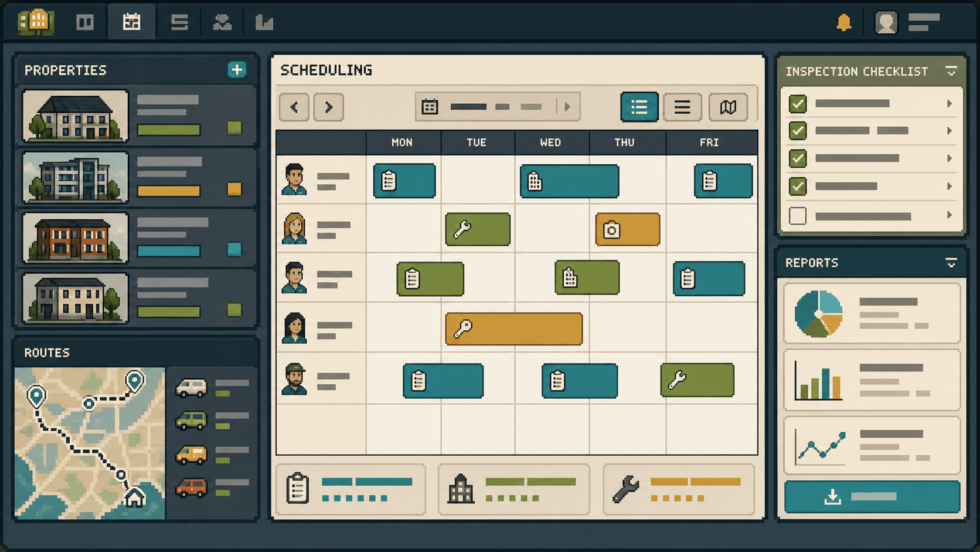Open the dashboard columns tab
This screenshot has width=980, height=552.
coord(85,22)
